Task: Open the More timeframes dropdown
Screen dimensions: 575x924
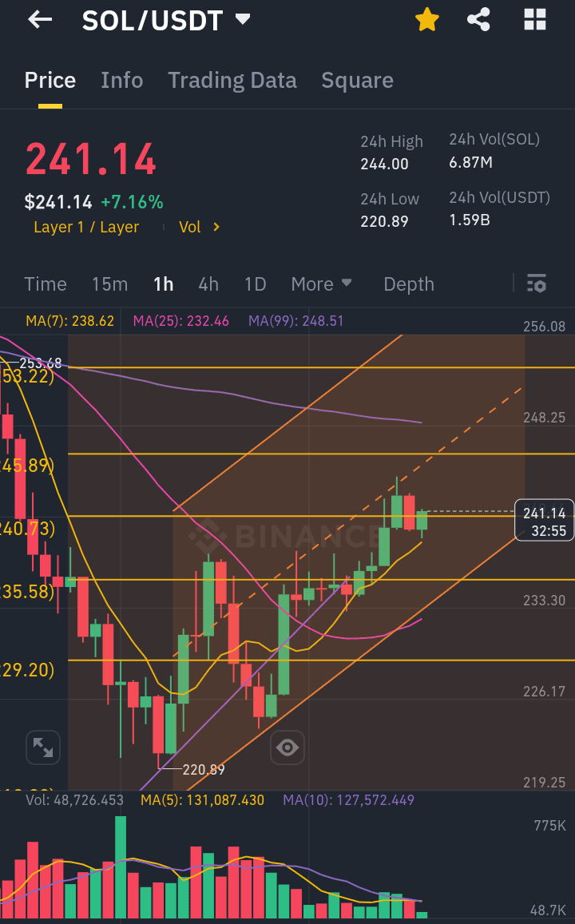Action: (x=321, y=284)
